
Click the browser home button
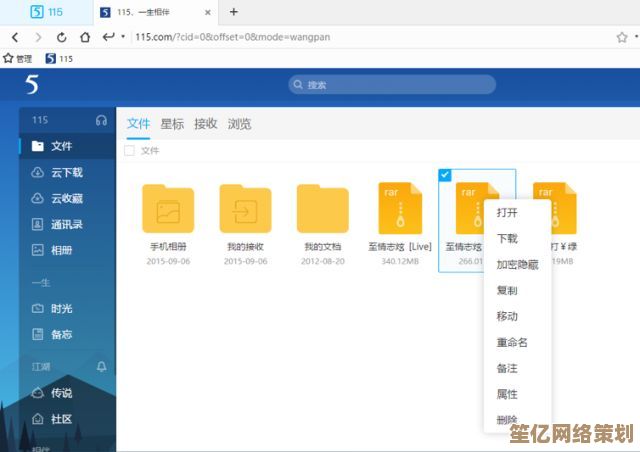click(x=85, y=37)
